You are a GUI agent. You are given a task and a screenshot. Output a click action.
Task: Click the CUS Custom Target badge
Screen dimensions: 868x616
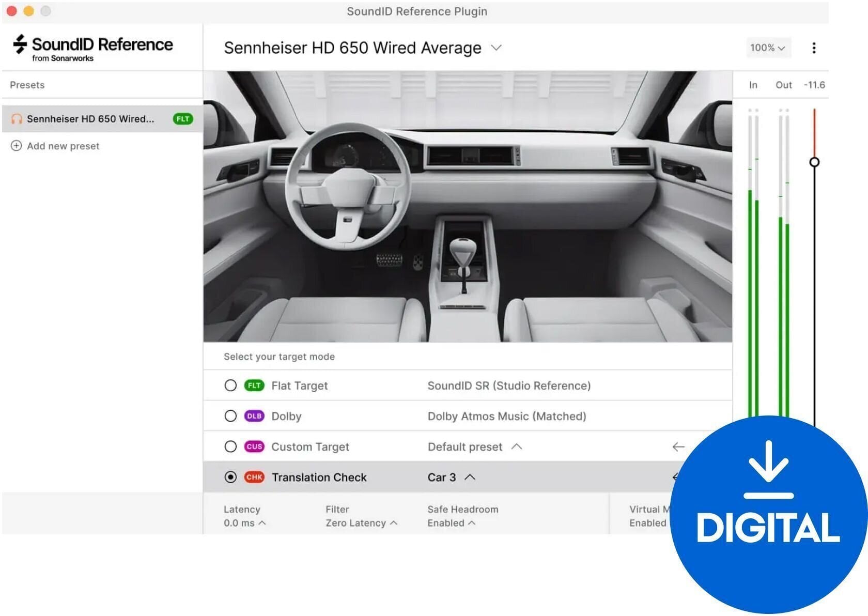(x=254, y=446)
